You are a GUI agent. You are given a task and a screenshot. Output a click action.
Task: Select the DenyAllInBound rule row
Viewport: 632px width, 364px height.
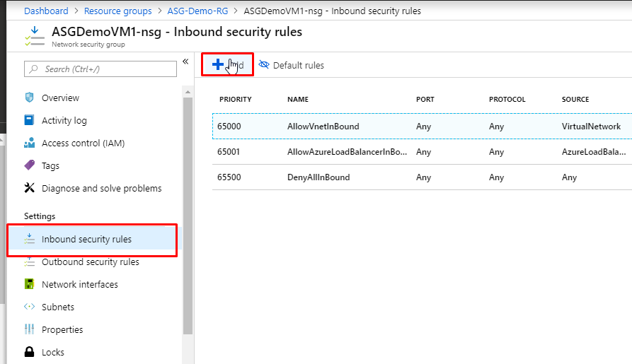[x=318, y=177]
